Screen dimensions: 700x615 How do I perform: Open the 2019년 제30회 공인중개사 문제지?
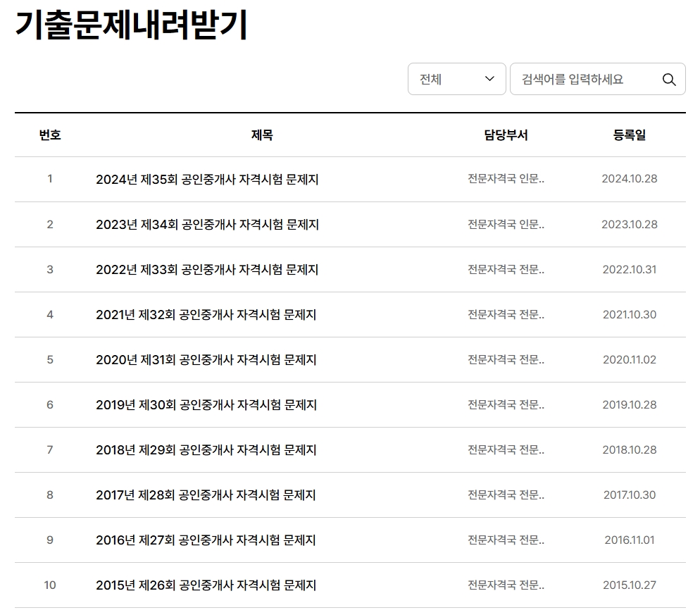coord(207,404)
